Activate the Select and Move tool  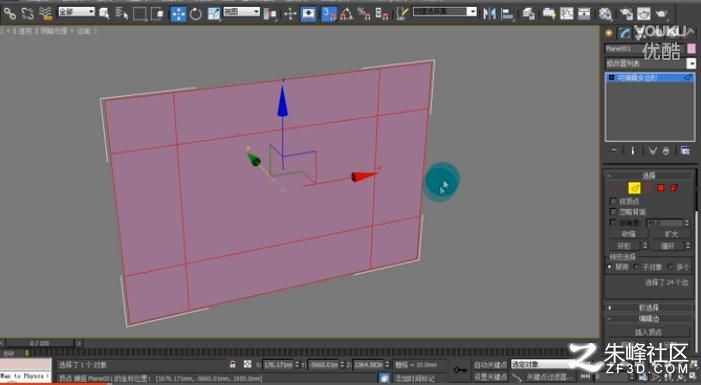(178, 14)
